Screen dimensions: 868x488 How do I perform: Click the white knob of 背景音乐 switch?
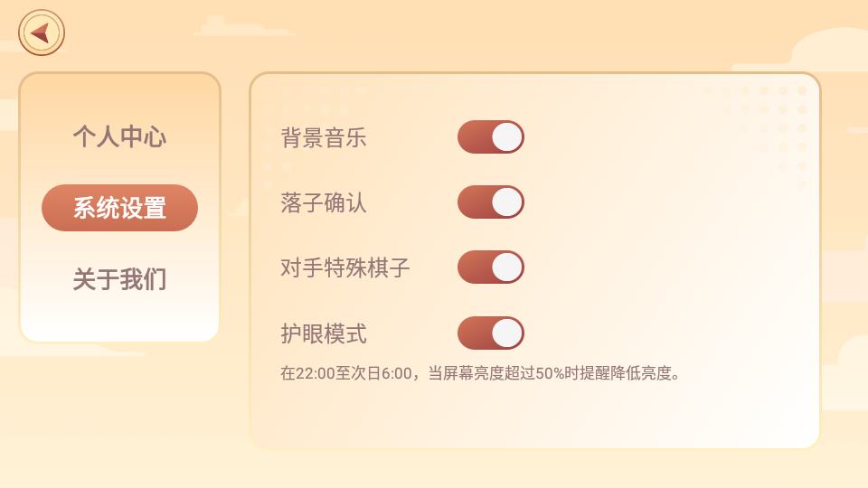pos(506,137)
